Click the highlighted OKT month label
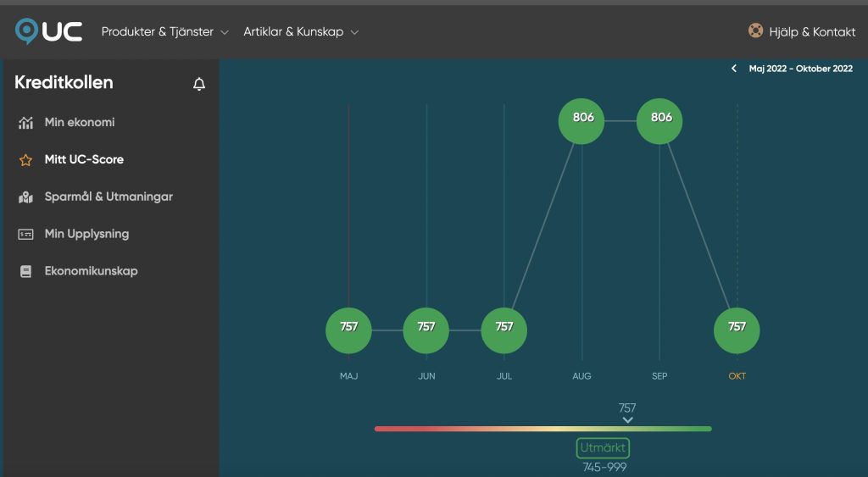This screenshot has width=868, height=477. tap(737, 376)
